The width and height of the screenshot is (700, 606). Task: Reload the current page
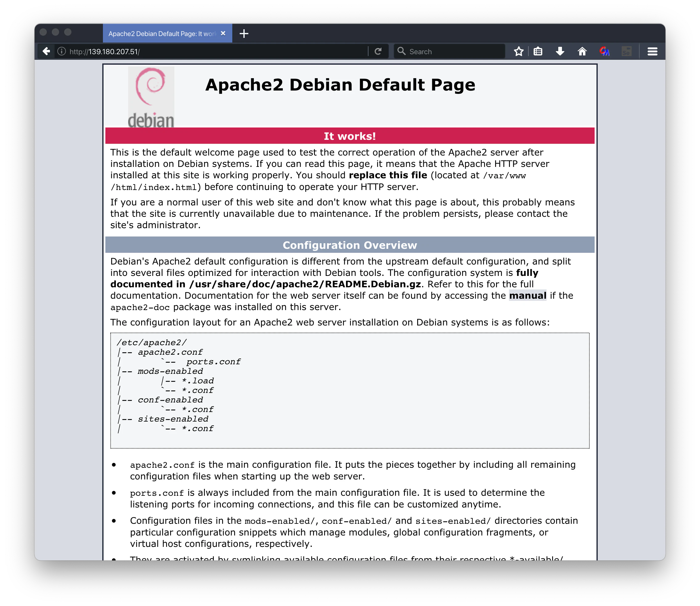coord(378,51)
